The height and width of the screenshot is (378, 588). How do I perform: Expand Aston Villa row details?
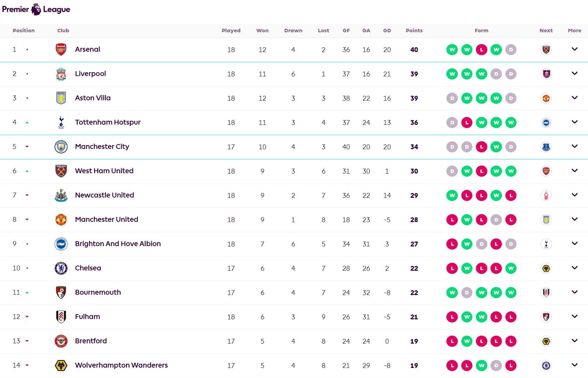[574, 98]
